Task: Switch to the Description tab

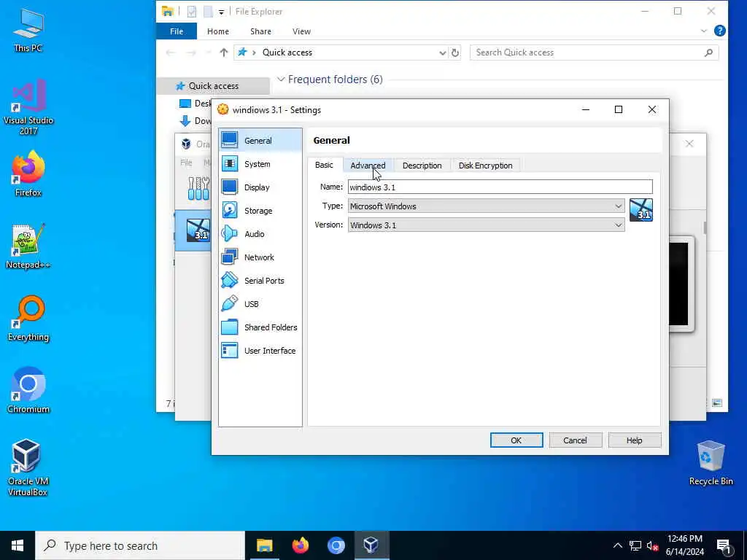Action: [x=422, y=166]
